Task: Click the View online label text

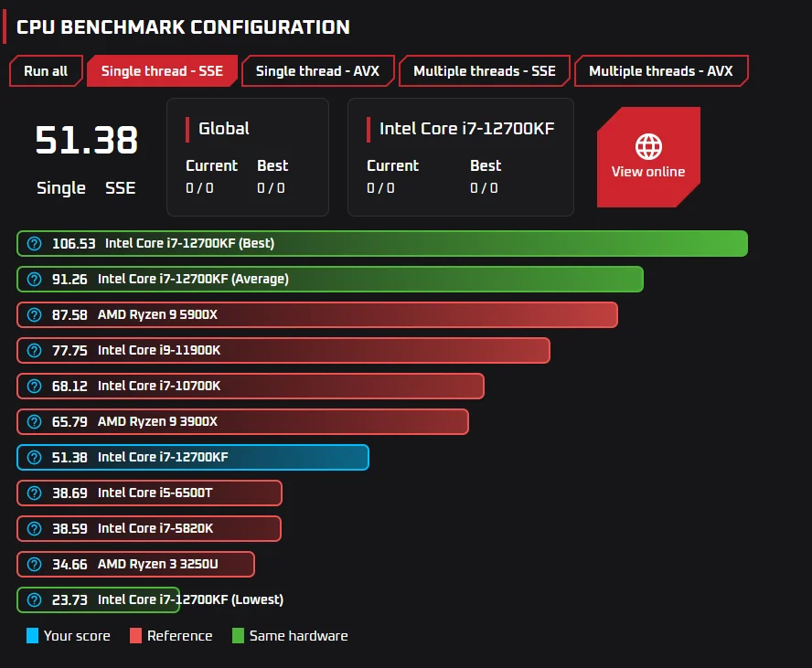Action: click(648, 172)
